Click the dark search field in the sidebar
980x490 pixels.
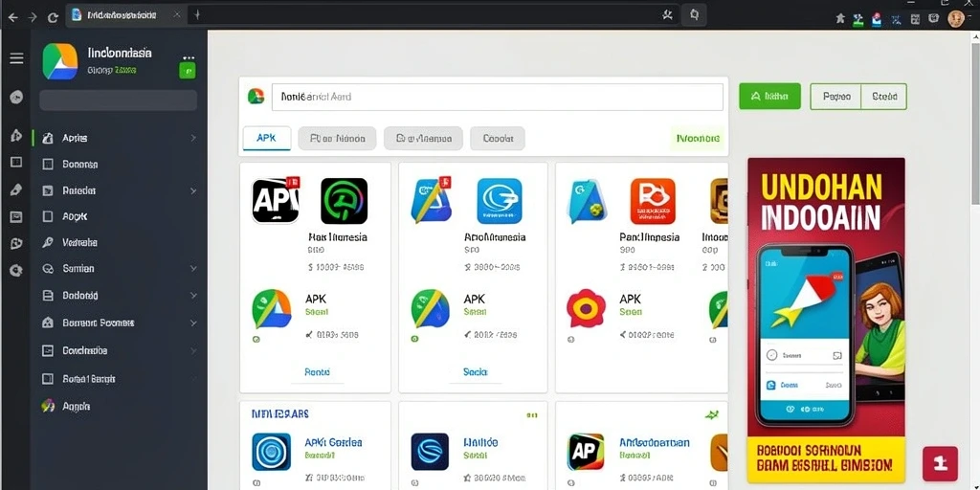[118, 100]
